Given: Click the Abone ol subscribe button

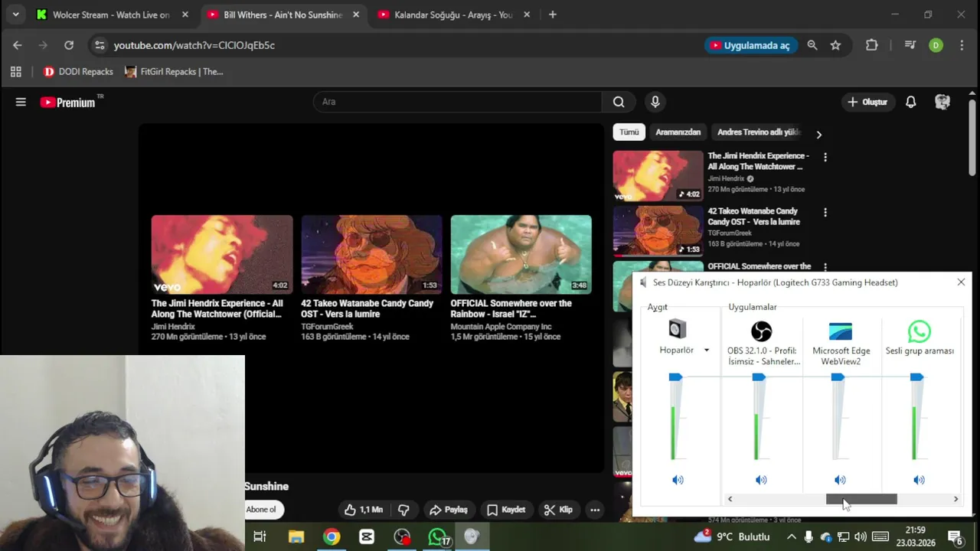Looking at the screenshot, I should 260,510.
